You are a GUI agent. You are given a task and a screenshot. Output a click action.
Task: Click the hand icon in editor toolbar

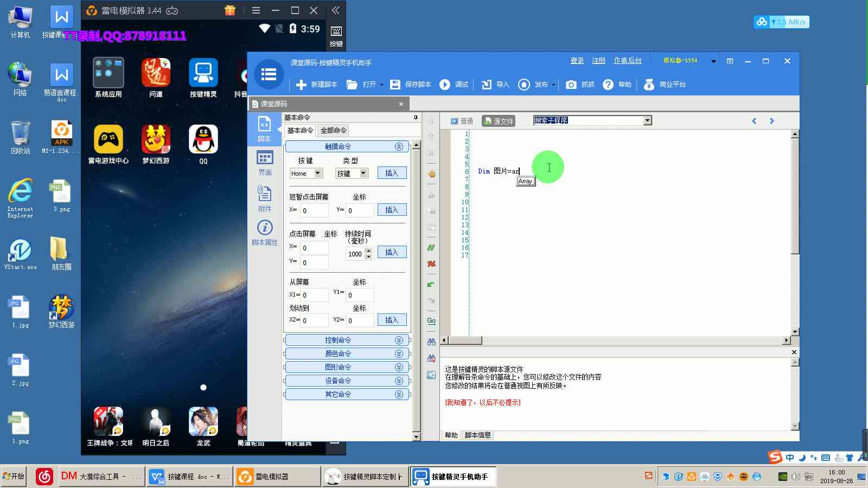[431, 174]
